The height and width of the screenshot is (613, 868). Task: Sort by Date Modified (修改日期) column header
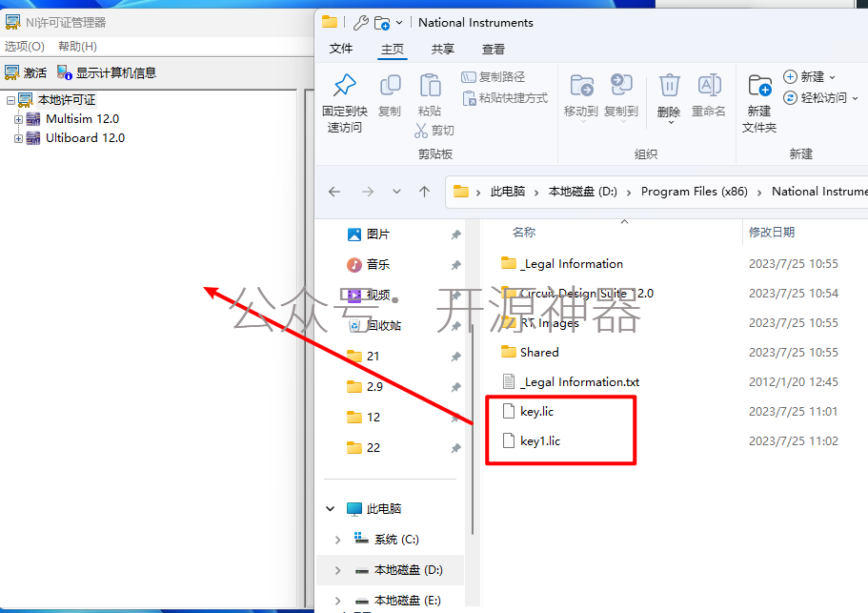tap(772, 232)
